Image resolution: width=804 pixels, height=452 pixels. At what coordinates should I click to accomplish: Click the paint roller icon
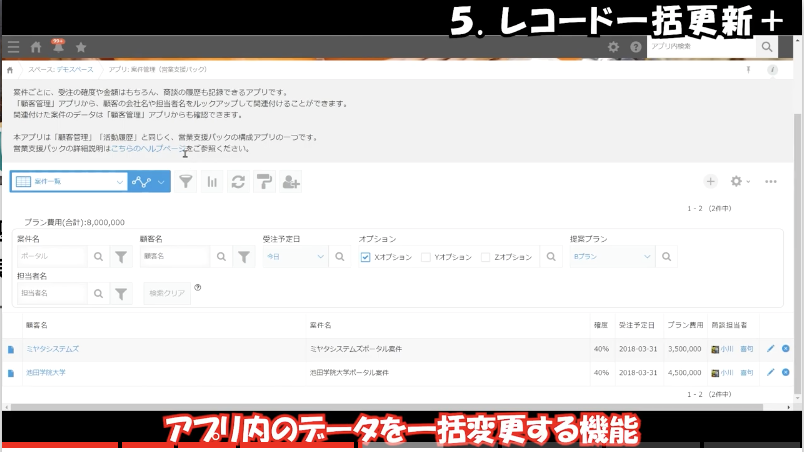point(264,181)
